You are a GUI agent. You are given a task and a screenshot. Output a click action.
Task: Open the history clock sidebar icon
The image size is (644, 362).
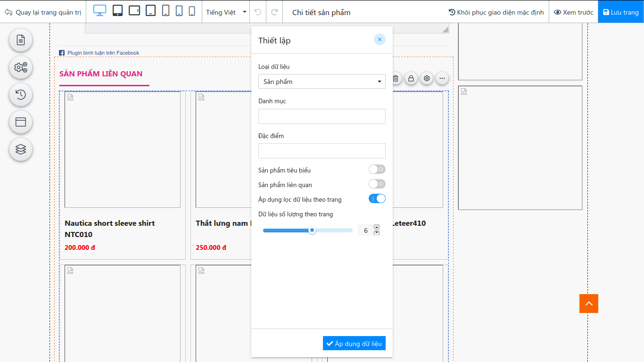pos(21,95)
